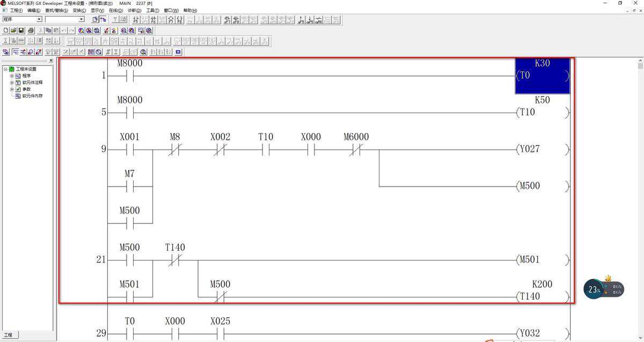Click the Print icon in the toolbar

point(31,31)
